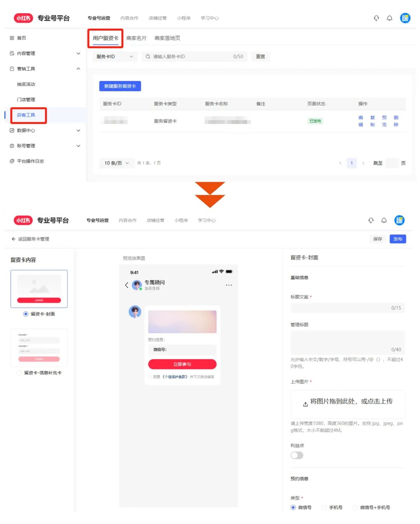Screen dimensions: 420x524
Task: Click the 新建服务留资卡 button
Action: (x=120, y=86)
